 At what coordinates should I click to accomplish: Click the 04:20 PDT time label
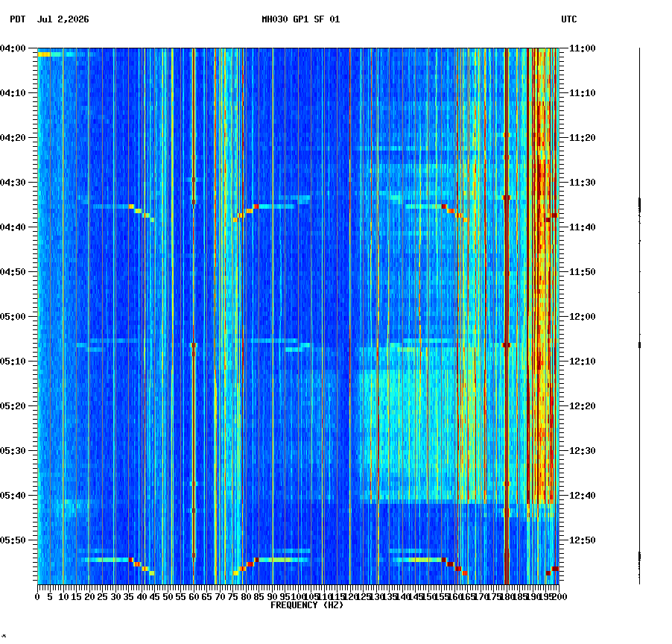13,138
